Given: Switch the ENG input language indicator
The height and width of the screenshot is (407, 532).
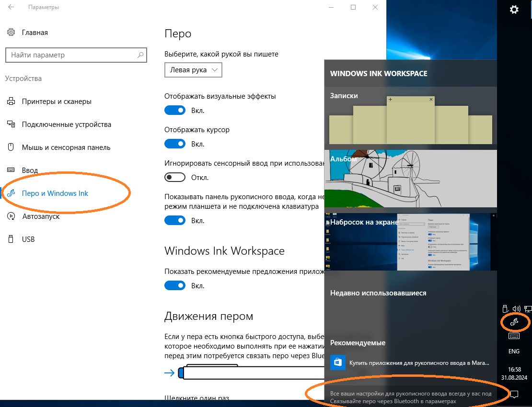Looking at the screenshot, I should point(514,351).
